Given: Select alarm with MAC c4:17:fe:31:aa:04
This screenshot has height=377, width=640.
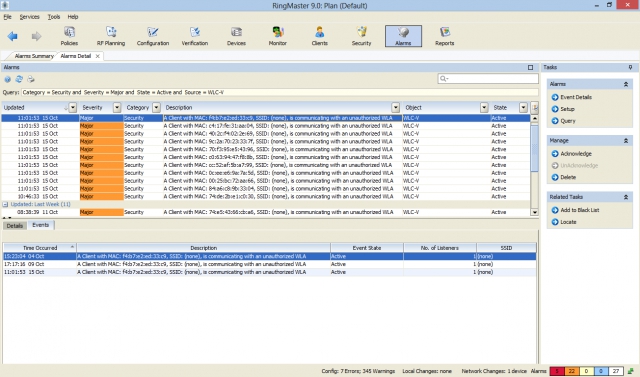Looking at the screenshot, I should 266,126.
